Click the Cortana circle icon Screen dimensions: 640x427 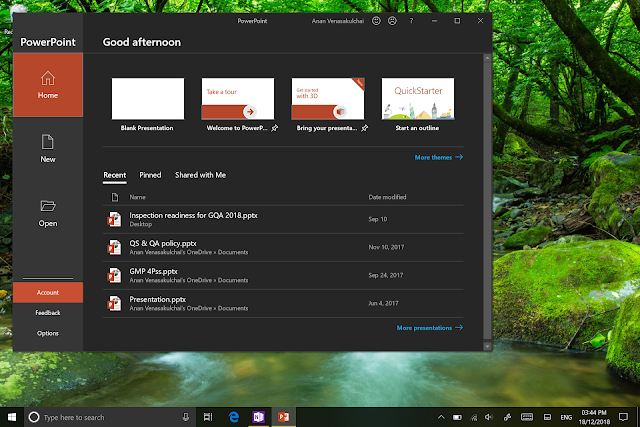pos(34,417)
